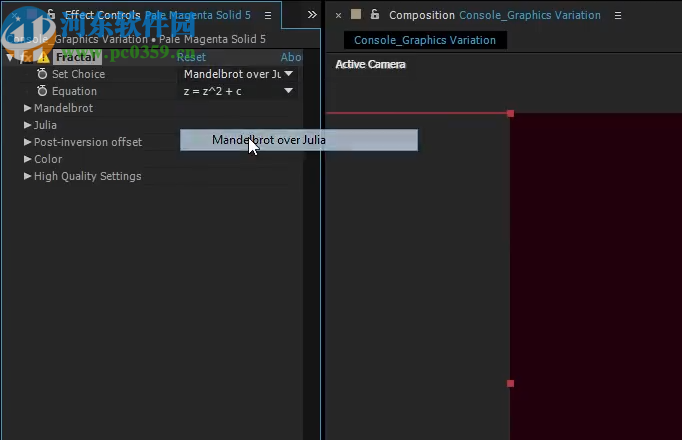Choose Mandelbrot over Julia menu item
Screen dimensions: 682x440
coord(299,140)
